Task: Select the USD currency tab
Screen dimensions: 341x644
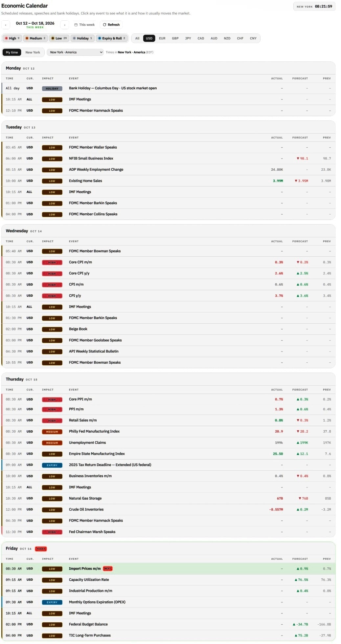Action: (x=149, y=38)
